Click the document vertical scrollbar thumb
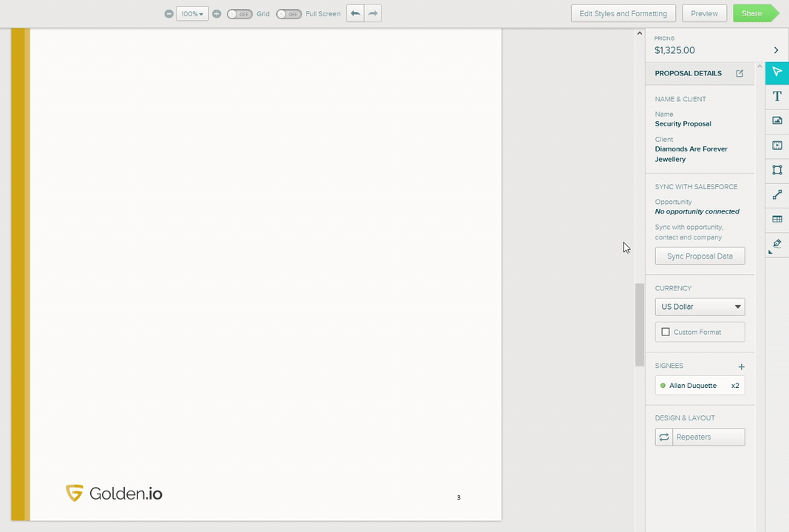Viewport: 789px width, 532px height. [x=640, y=324]
